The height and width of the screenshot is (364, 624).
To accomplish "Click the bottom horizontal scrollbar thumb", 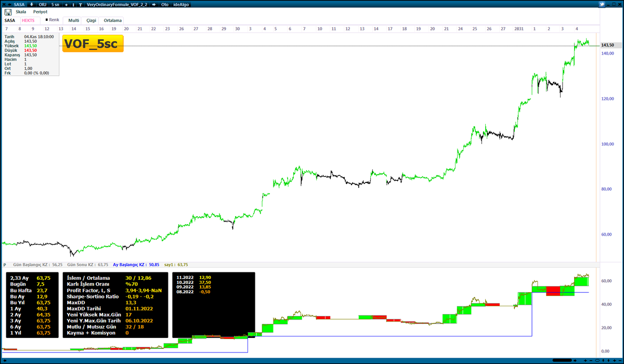I will (562, 360).
